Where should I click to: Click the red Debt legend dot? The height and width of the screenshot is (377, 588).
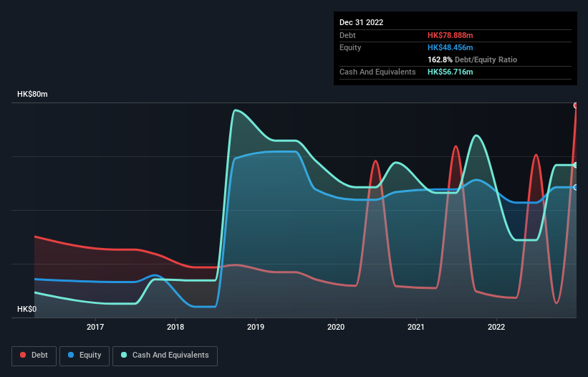click(23, 355)
